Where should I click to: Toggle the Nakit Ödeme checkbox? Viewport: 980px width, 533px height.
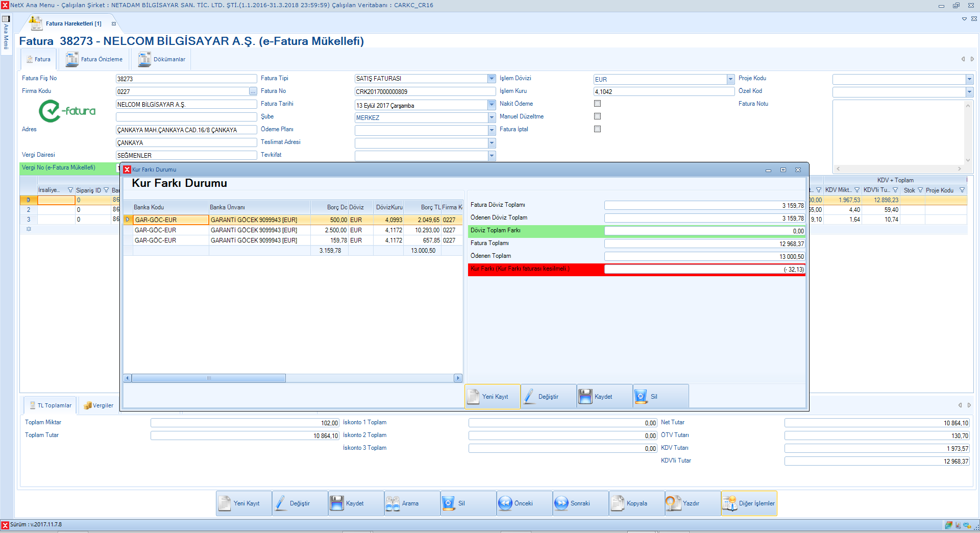(x=597, y=104)
